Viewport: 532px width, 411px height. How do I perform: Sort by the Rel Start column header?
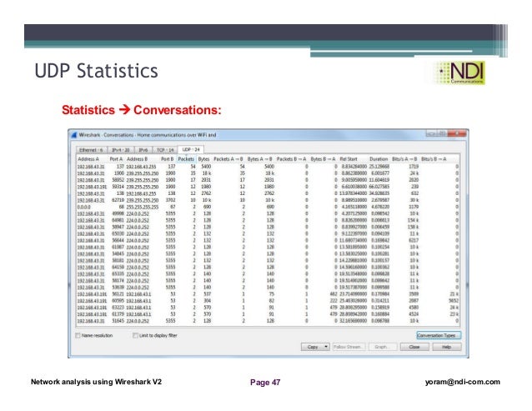(x=349, y=159)
